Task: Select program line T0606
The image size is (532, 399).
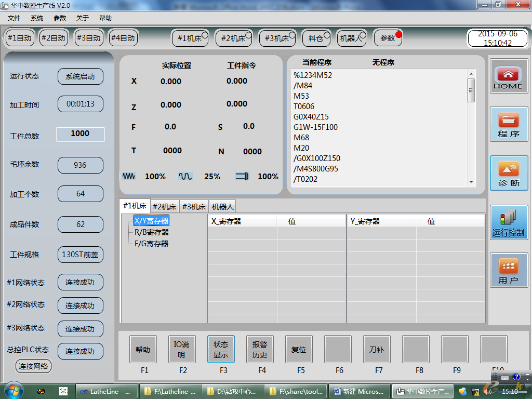Action: [304, 107]
